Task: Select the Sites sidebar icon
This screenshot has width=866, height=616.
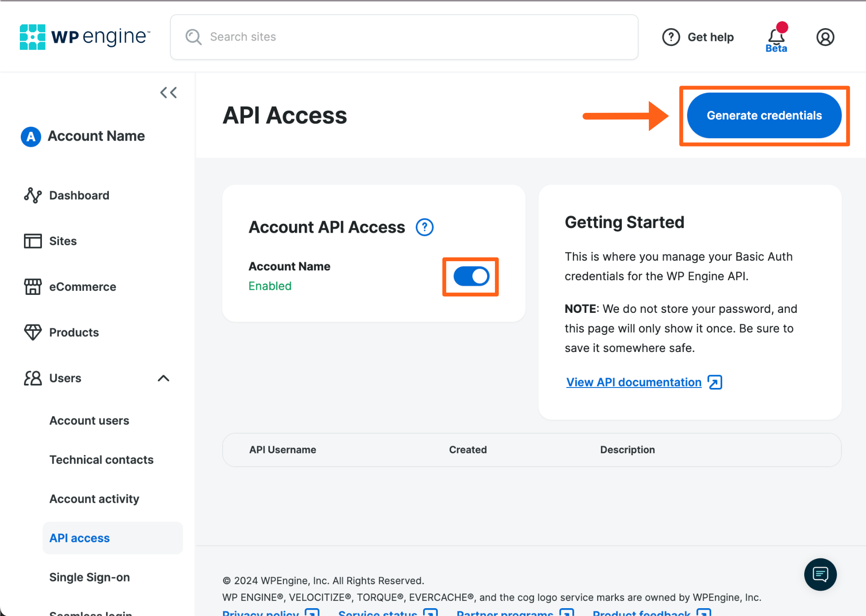Action: click(32, 241)
